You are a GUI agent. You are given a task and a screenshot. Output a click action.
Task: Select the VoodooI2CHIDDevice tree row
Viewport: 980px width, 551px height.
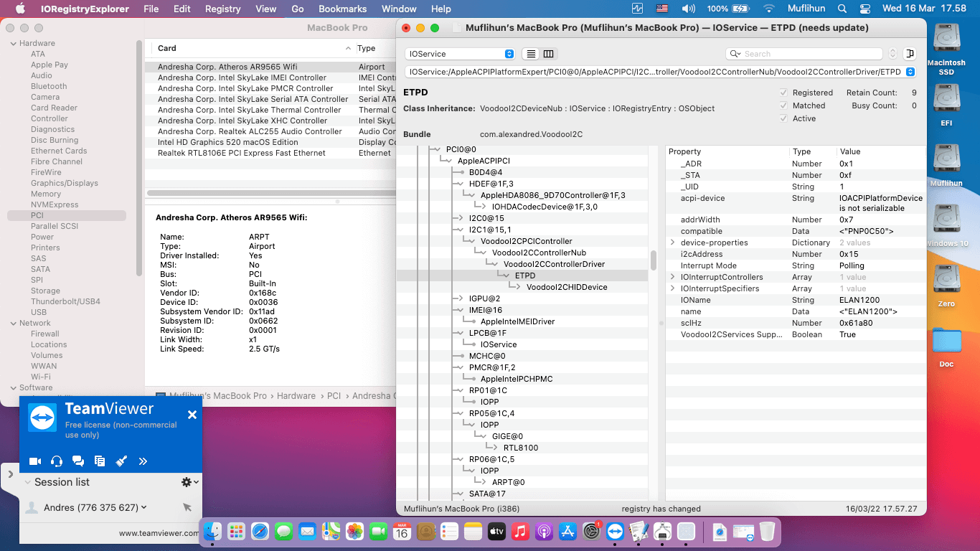[x=567, y=287]
